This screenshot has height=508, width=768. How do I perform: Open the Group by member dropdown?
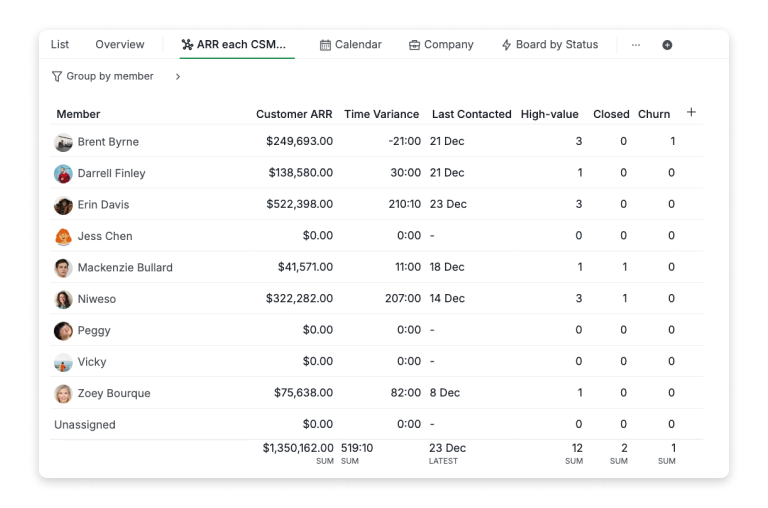109,76
